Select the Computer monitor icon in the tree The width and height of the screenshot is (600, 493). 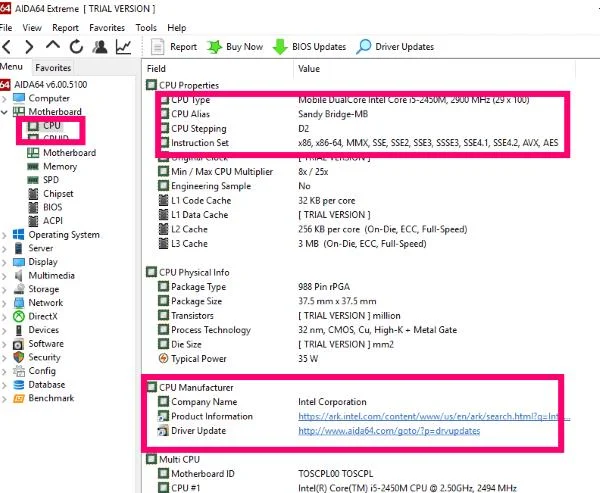coord(19,98)
